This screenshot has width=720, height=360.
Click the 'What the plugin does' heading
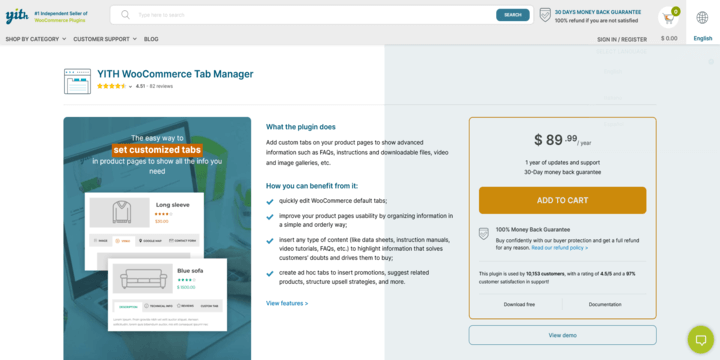click(x=301, y=127)
